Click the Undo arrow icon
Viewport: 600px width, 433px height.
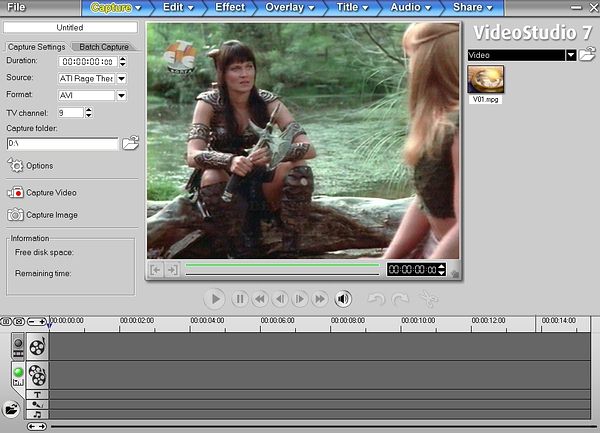[376, 299]
